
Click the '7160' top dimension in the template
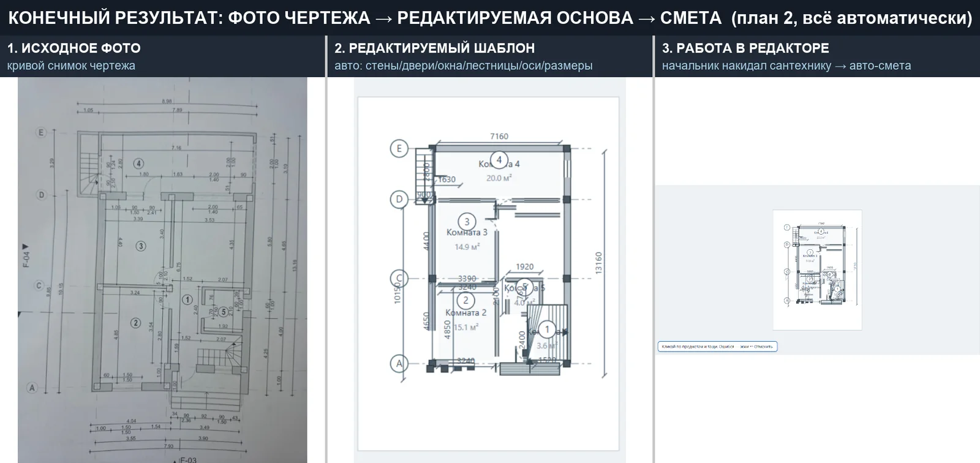pyautogui.click(x=499, y=137)
